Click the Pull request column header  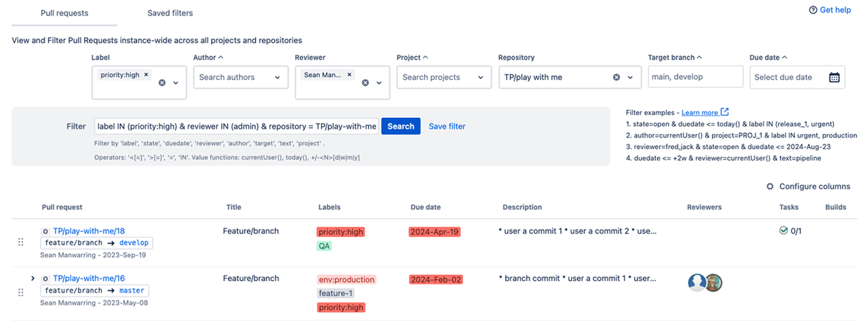[62, 207]
